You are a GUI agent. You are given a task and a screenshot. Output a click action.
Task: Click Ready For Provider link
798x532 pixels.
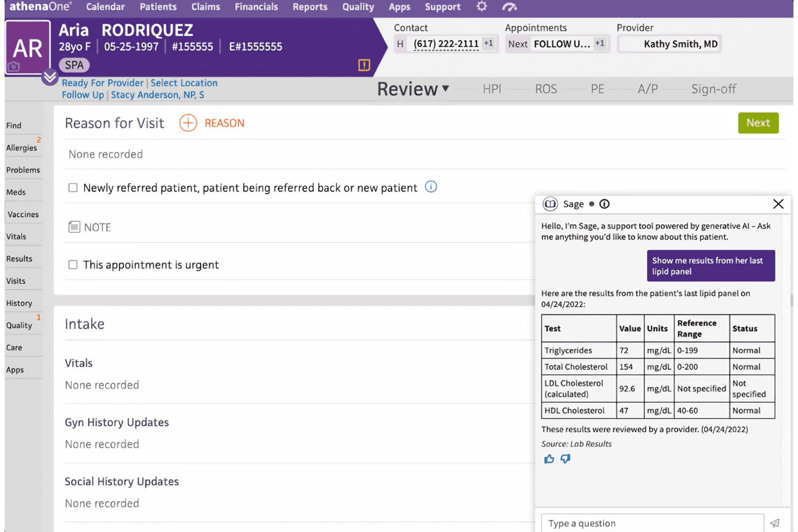coord(102,83)
